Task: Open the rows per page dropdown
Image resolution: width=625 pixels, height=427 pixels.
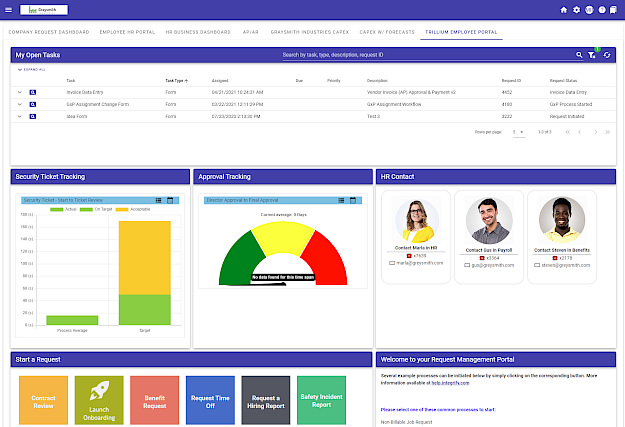Action: click(x=516, y=131)
